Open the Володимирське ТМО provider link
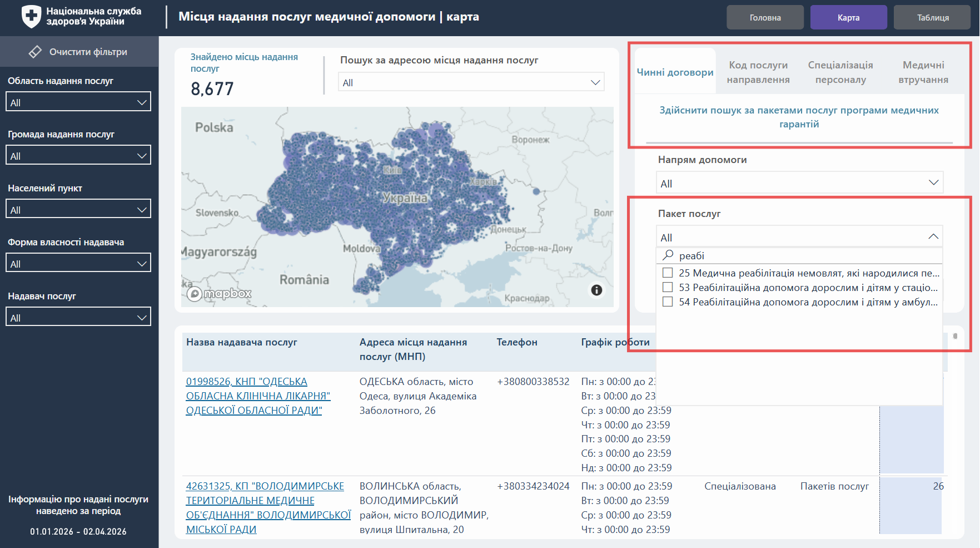Image resolution: width=980 pixels, height=548 pixels. point(268,508)
